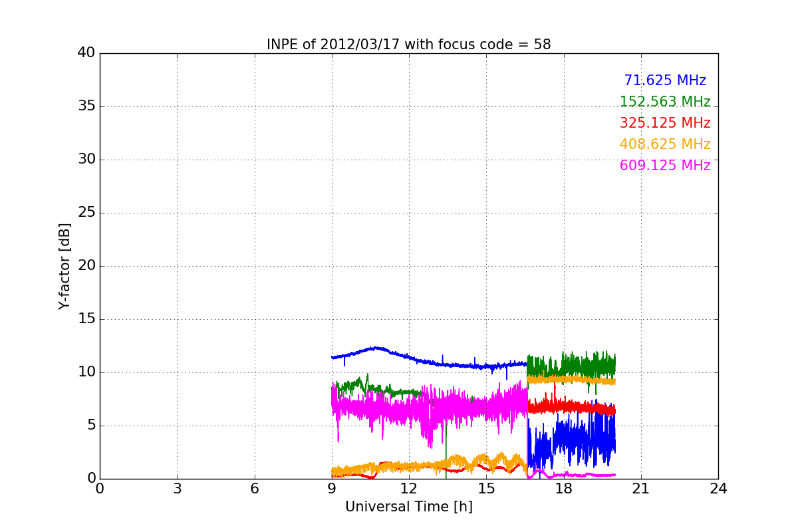
Task: Click y-axis tick label 35
Action: pyautogui.click(x=86, y=106)
